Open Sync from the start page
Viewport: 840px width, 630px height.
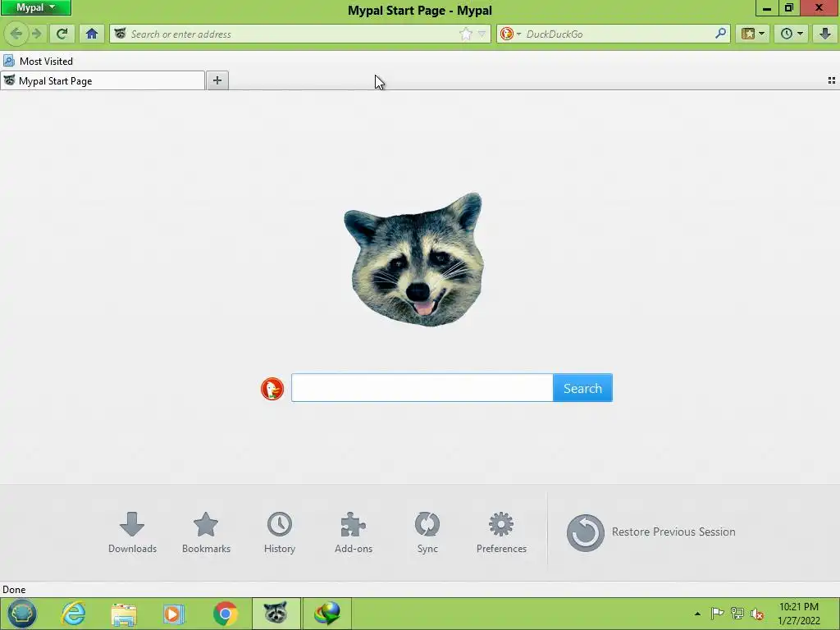(x=427, y=532)
